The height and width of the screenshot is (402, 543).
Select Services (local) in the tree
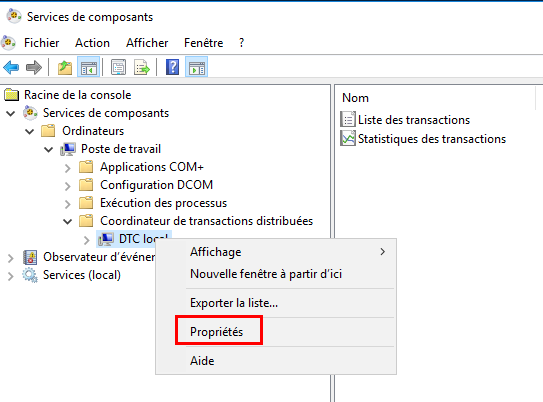(82, 275)
